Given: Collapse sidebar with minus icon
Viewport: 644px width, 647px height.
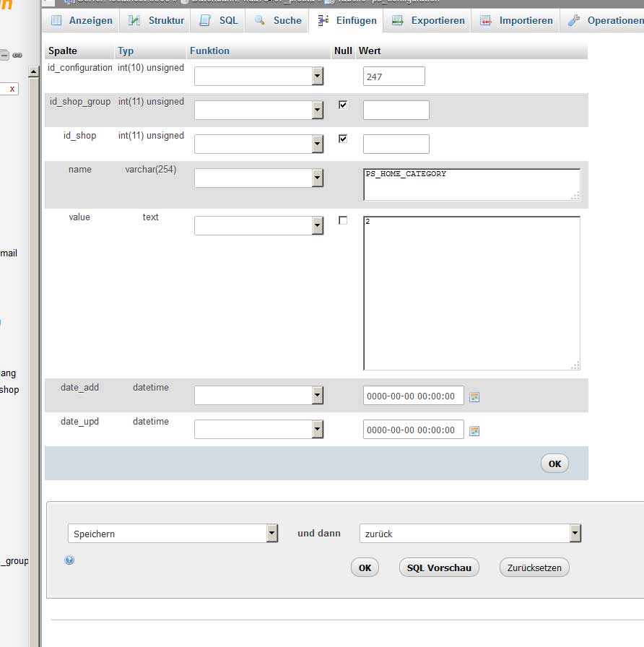Looking at the screenshot, I should (4, 55).
